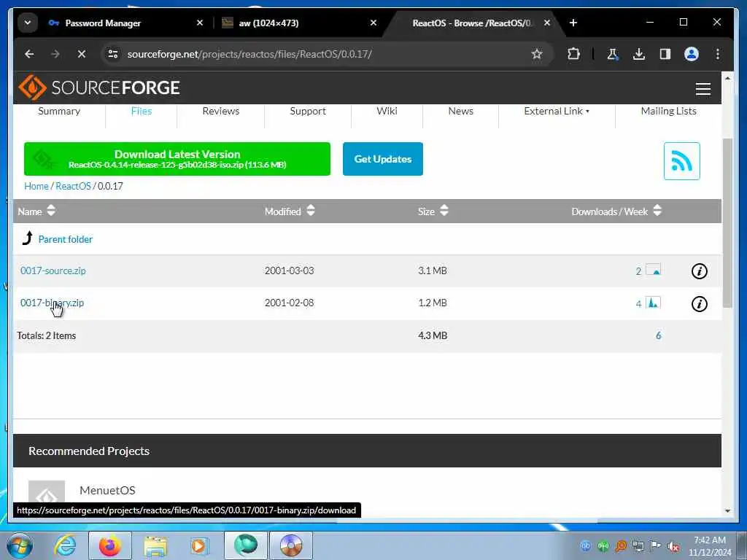Screen dimensions: 747x560
Task: Open Windows Explorer from taskbar
Action: (155, 547)
